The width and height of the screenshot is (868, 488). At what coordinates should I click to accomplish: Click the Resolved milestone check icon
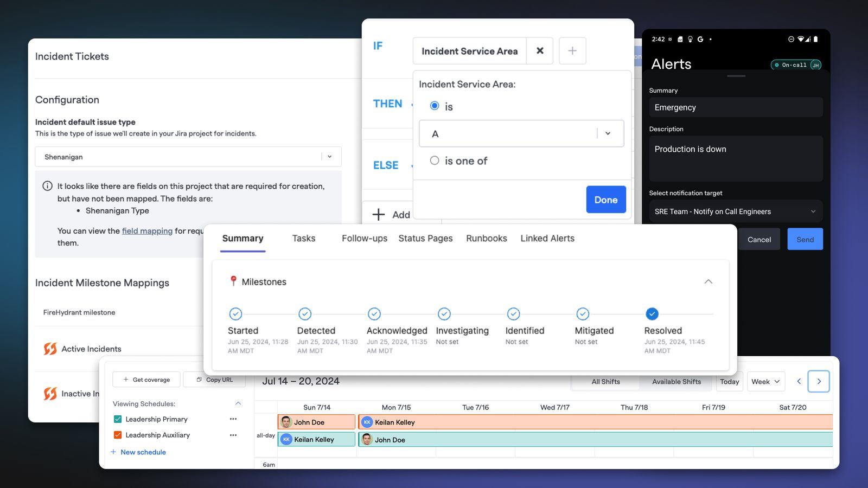tap(652, 314)
